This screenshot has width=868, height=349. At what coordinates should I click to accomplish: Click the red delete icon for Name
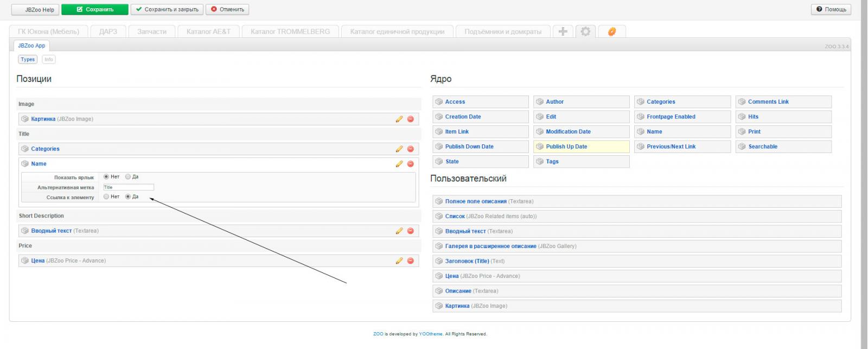(410, 164)
